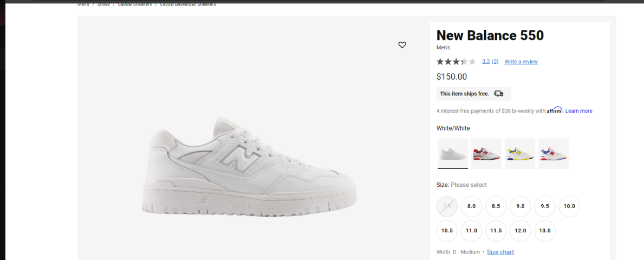Choose the blue and red shoe colorway
Image resolution: width=644 pixels, height=260 pixels.
(554, 153)
